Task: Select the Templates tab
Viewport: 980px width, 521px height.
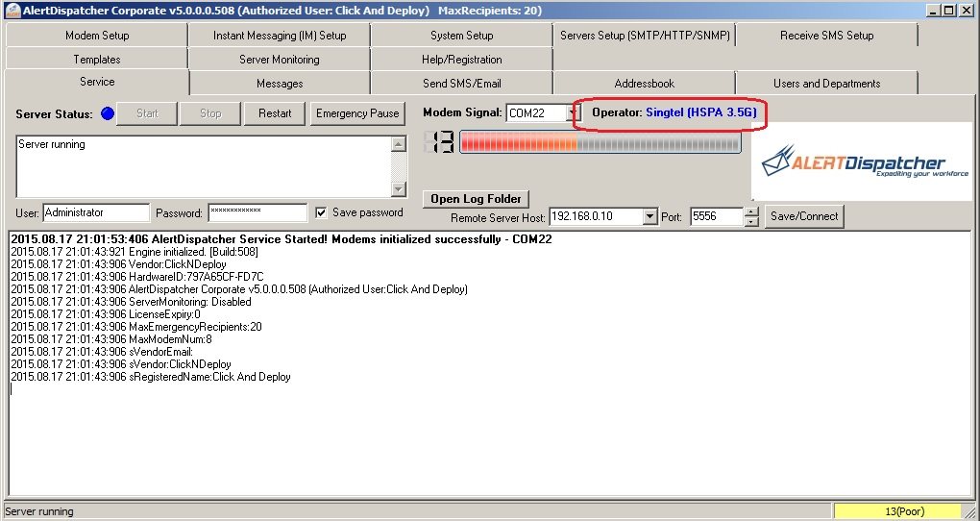Action: click(x=97, y=60)
